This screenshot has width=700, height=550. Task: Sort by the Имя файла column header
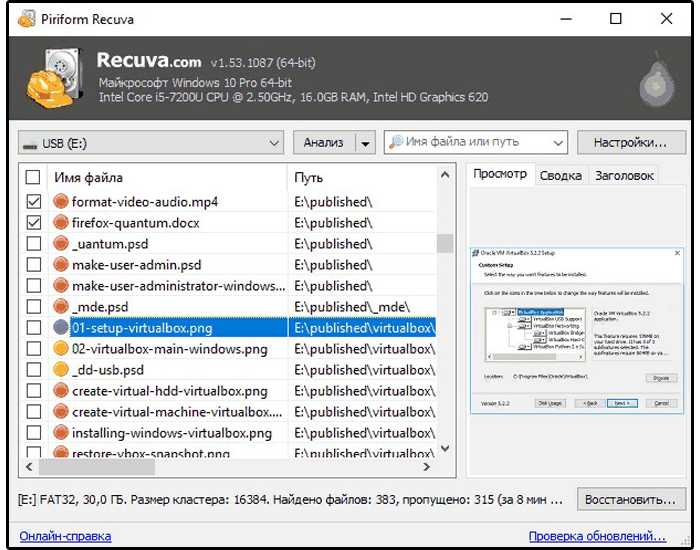click(x=167, y=177)
